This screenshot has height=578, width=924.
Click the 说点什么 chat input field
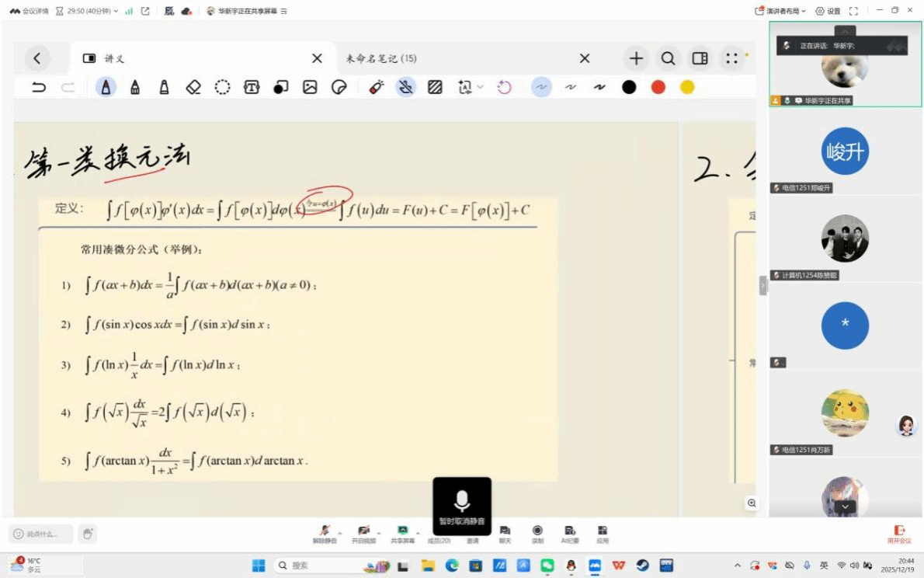click(x=42, y=534)
